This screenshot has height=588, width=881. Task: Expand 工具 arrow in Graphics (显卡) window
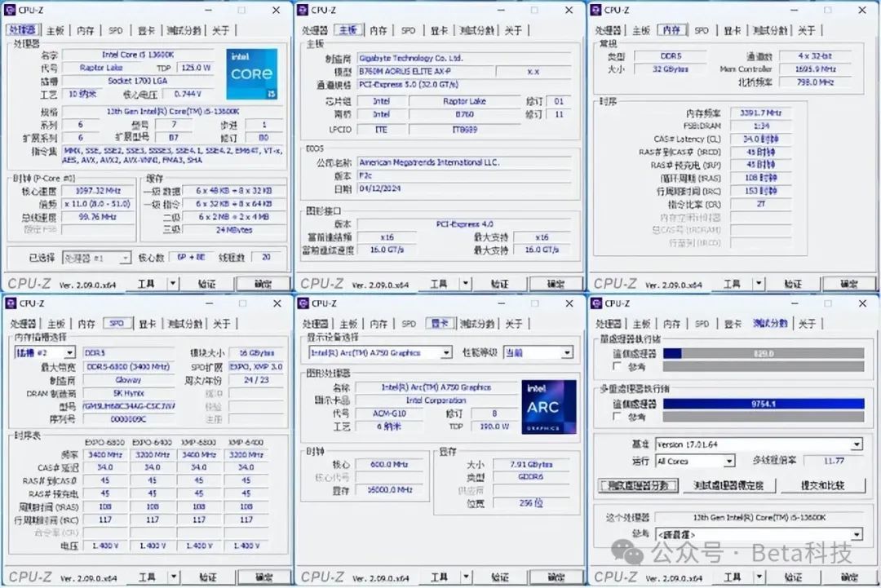pos(467,577)
